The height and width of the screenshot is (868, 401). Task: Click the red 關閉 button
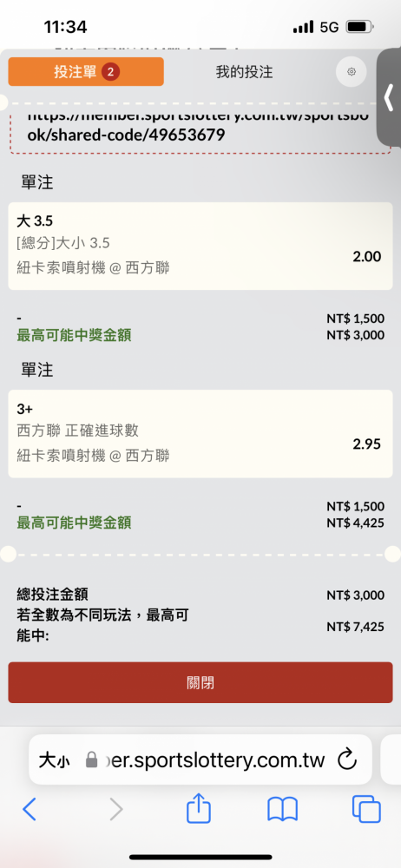[200, 682]
